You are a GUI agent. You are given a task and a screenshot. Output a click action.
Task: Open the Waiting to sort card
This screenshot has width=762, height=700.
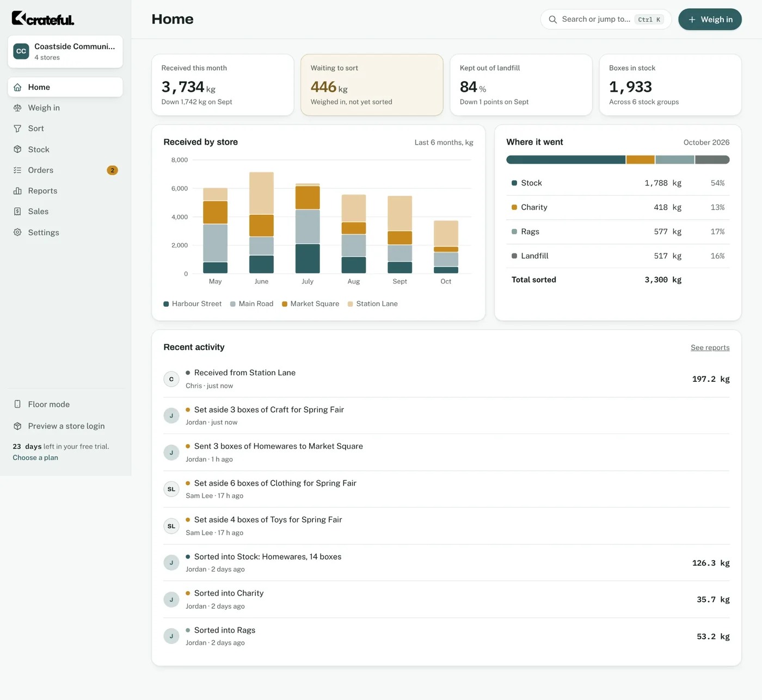[372, 85]
